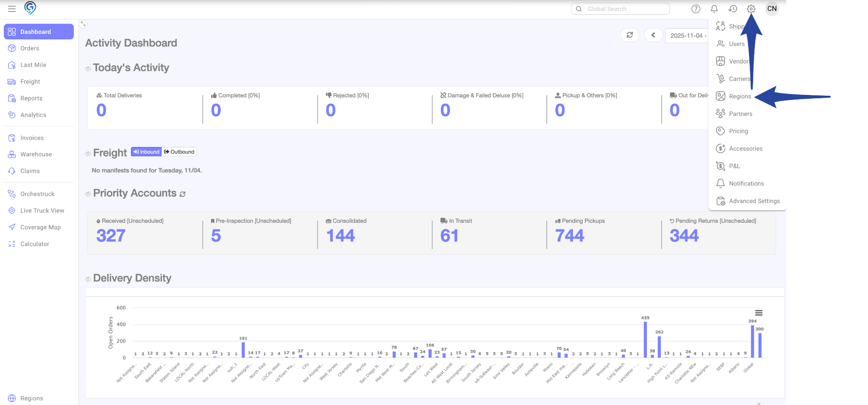The width and height of the screenshot is (868, 405).
Task: Open Advanced Settings from settings menu
Action: coord(754,201)
